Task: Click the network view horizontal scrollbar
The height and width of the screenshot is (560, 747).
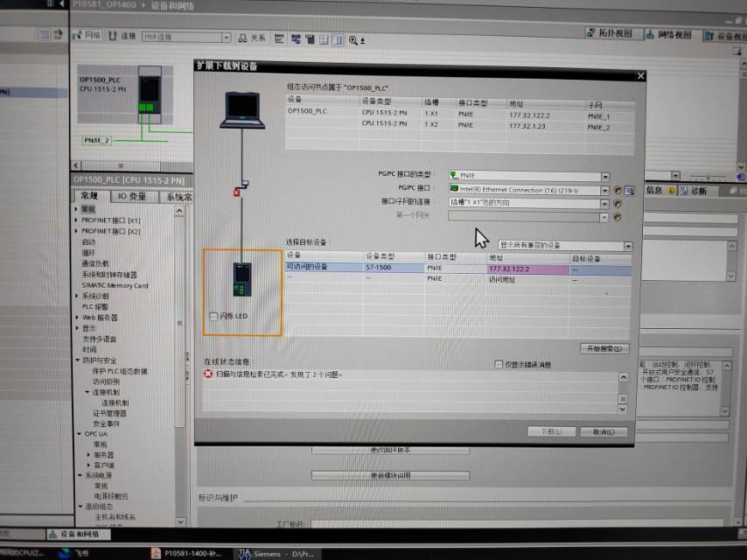Action: 121,165
